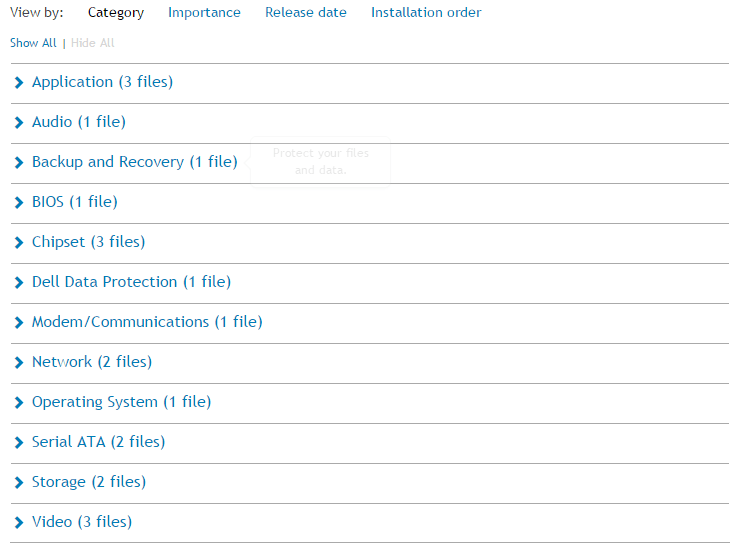
Task: Expand the Application chevron arrow
Action: click(19, 83)
